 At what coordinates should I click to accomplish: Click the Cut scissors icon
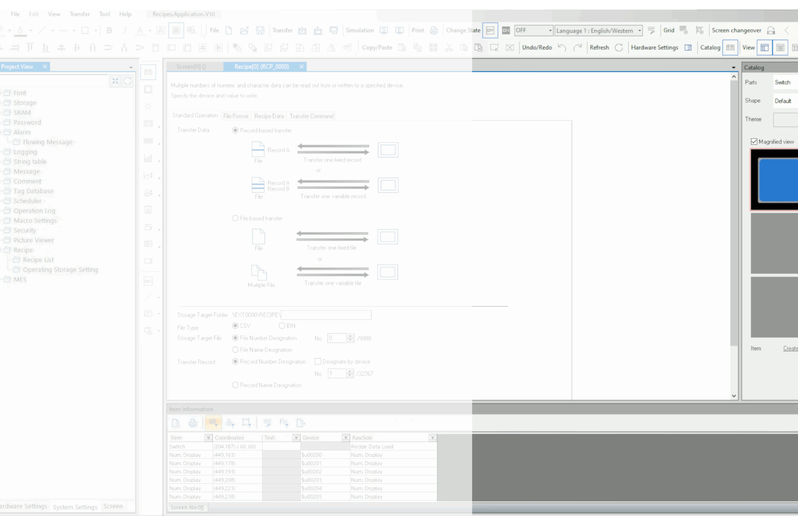click(x=449, y=47)
